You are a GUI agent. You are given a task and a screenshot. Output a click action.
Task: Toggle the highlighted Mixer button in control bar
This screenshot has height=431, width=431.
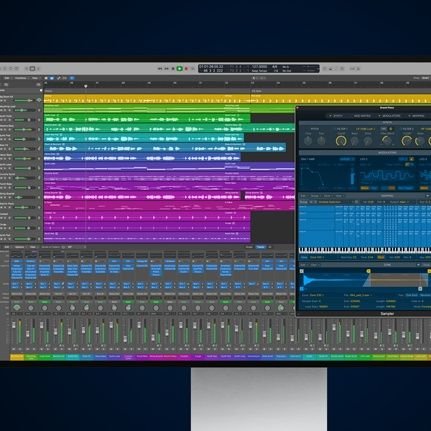coord(32,69)
